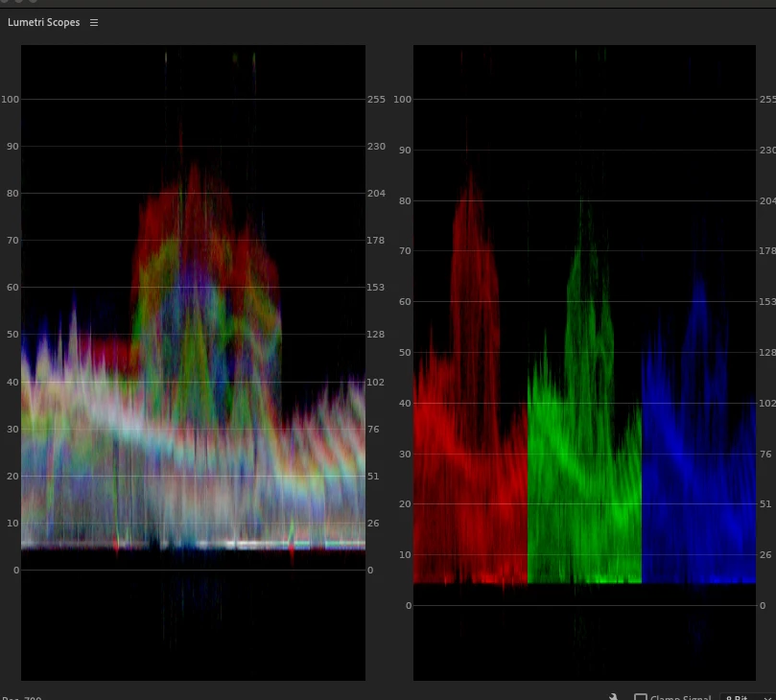Open scope settings with the wrench icon

614,696
